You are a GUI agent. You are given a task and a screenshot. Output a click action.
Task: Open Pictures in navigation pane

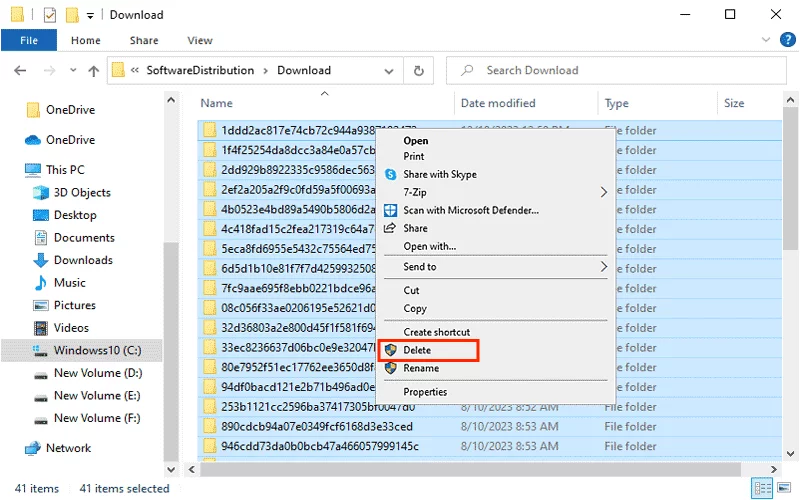click(x=65, y=305)
